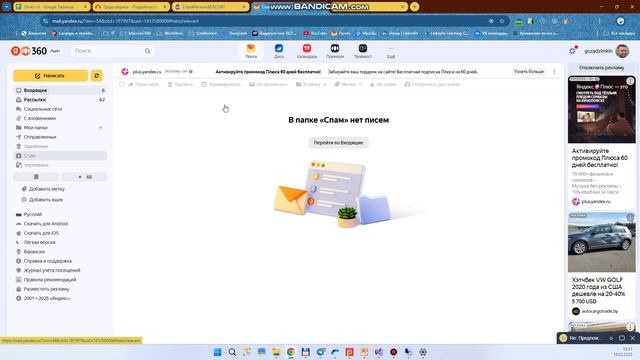Switch to Chrome on the taskbar
This screenshot has width=640, height=360.
[291, 352]
